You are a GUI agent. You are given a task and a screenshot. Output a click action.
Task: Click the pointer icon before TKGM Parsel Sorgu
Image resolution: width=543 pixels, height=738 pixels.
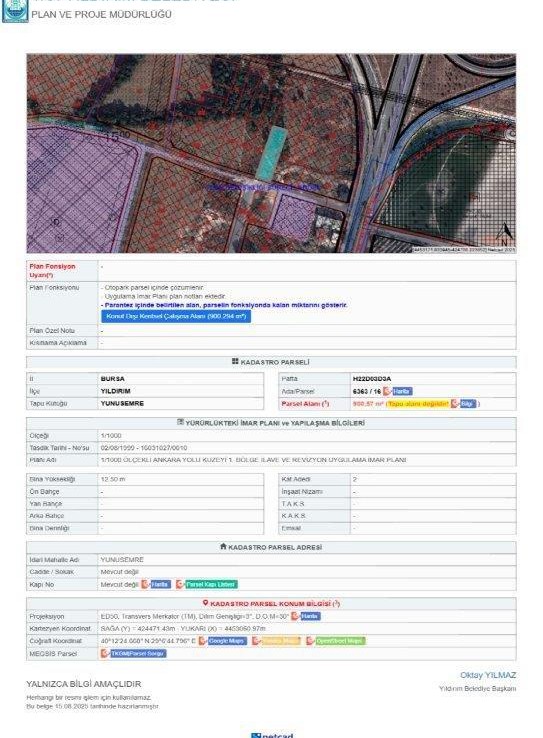coord(105,654)
